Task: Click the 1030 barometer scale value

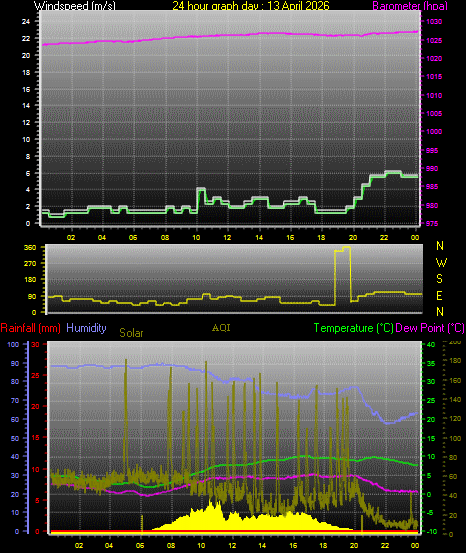Action: tap(434, 22)
